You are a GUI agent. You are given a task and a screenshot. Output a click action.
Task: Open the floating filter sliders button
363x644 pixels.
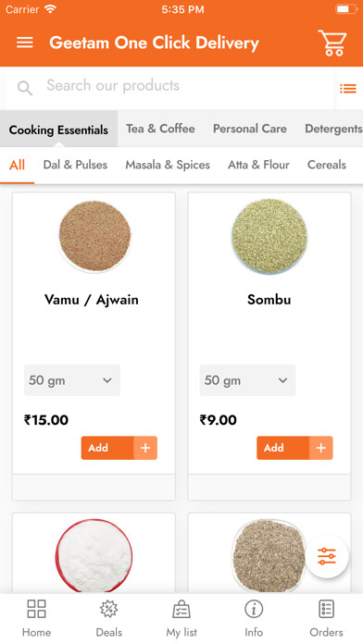tap(327, 556)
